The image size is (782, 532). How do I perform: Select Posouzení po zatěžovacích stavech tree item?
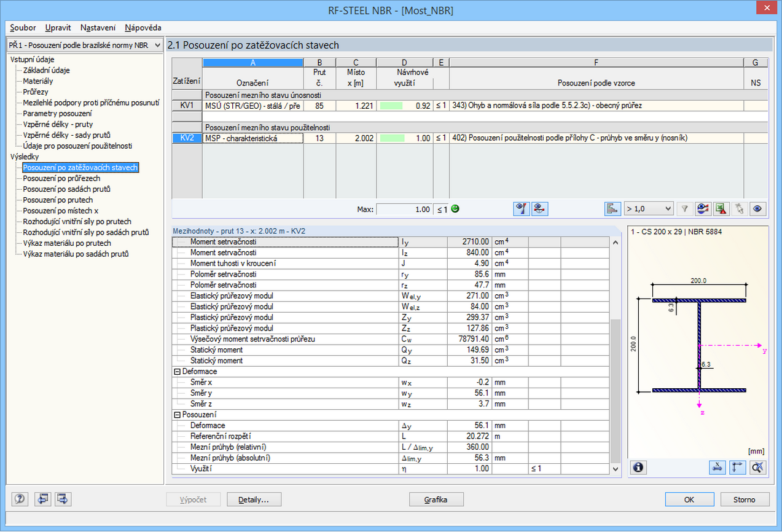click(x=80, y=167)
